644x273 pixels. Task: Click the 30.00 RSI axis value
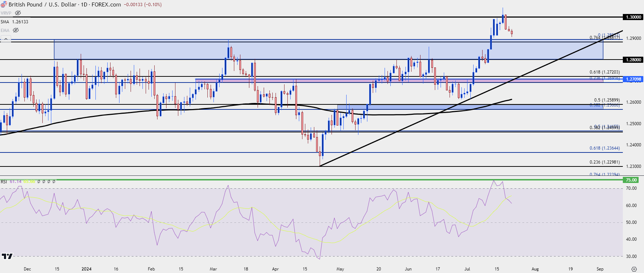point(631,256)
